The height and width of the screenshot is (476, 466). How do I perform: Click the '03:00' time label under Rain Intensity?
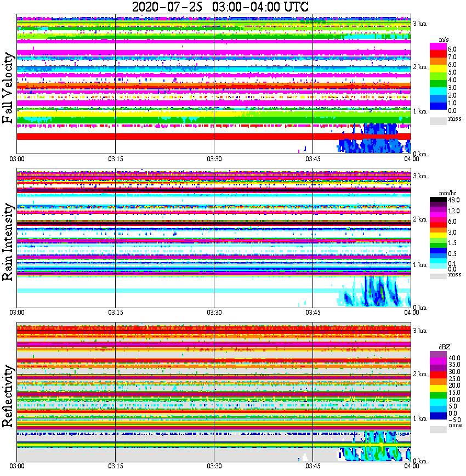pos(16,313)
